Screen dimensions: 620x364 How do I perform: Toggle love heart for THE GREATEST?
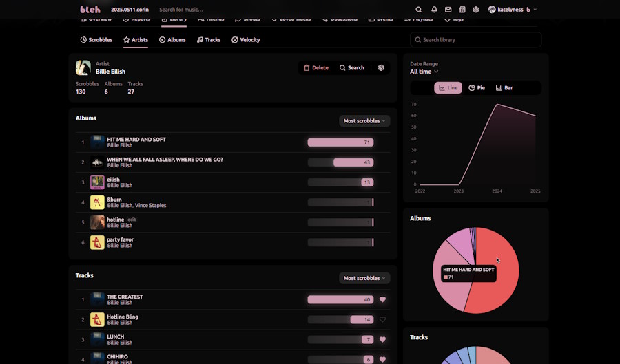(383, 300)
